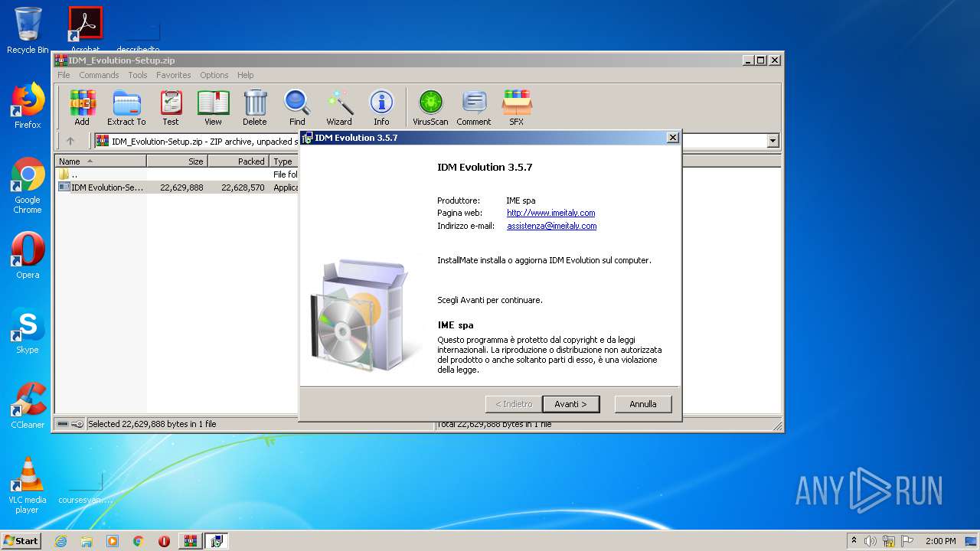
Task: Click the media player taskbar icon
Action: pos(113,541)
